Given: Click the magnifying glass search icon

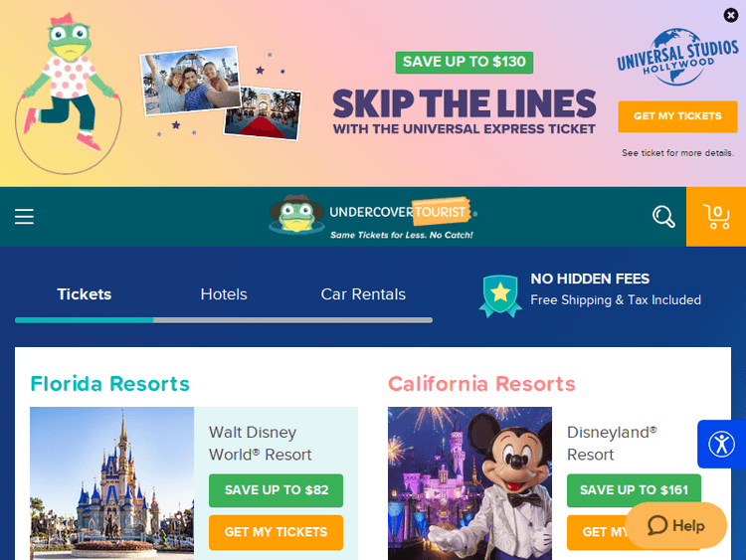Looking at the screenshot, I should (663, 217).
